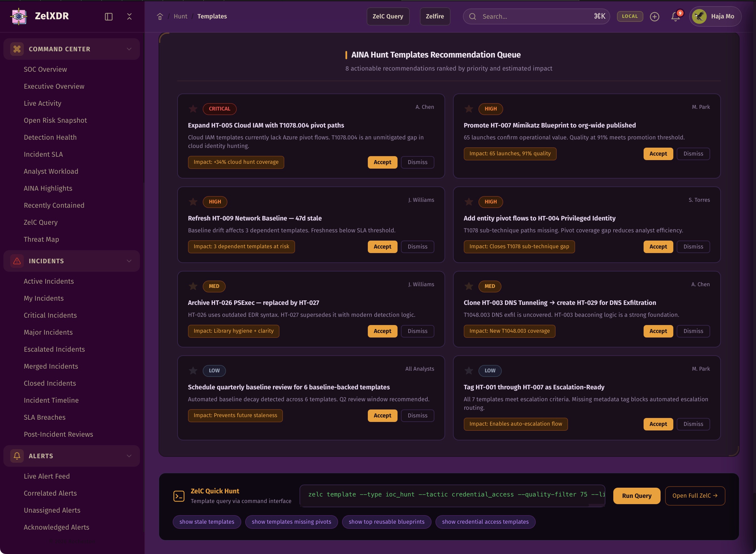The width and height of the screenshot is (756, 554).
Task: Collapse the Command Center section chevron
Action: [129, 49]
